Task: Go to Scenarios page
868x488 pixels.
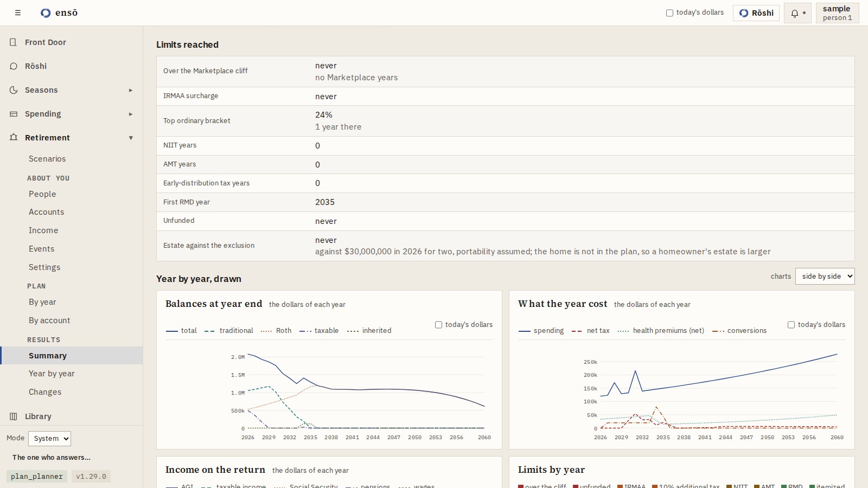Action: tap(47, 159)
